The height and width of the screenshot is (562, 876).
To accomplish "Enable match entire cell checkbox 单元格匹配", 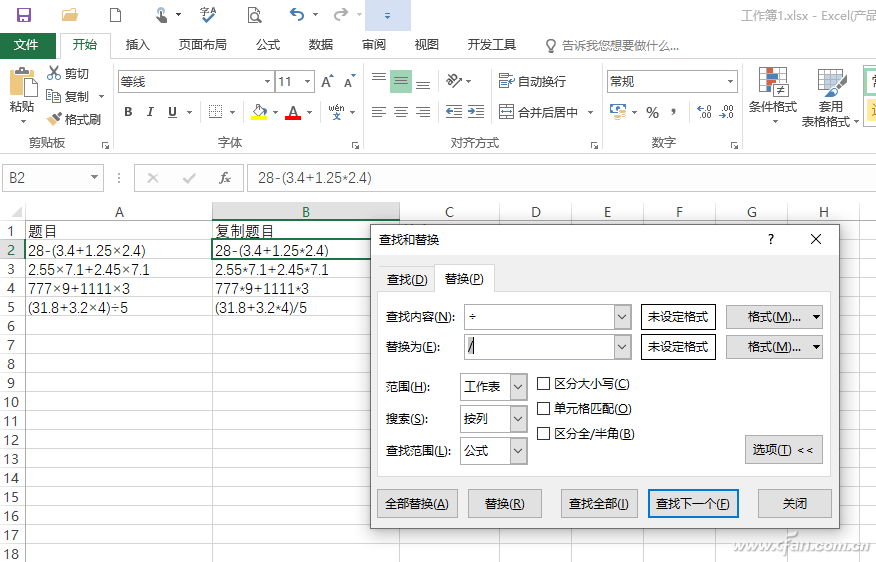I will (x=543, y=409).
